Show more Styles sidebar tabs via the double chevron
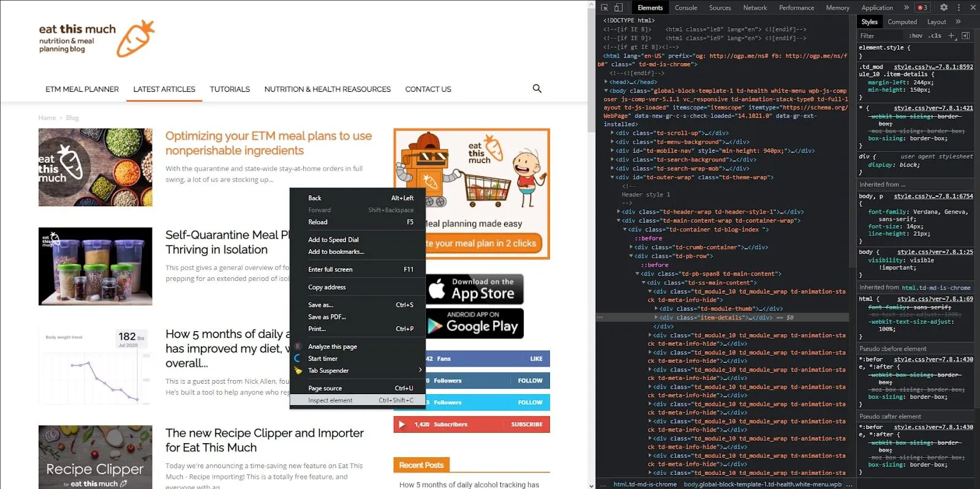 click(x=958, y=22)
